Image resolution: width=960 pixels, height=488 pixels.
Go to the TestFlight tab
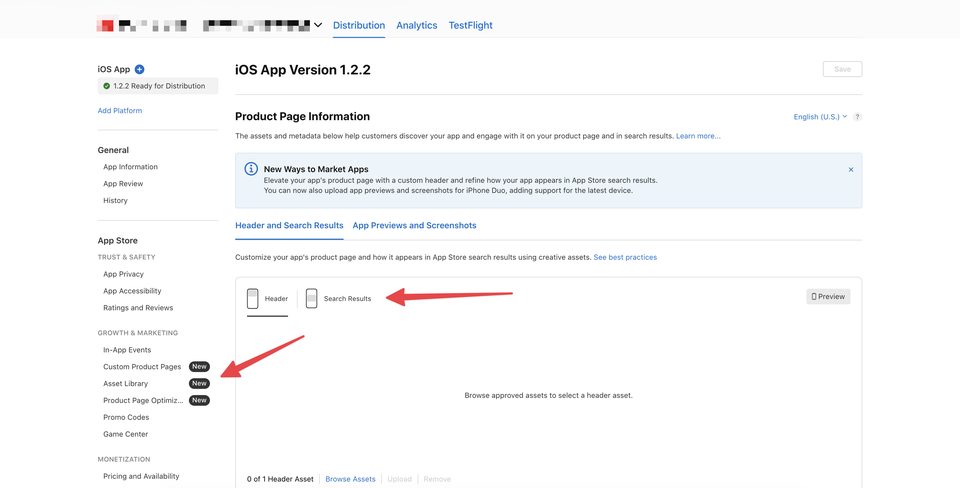click(470, 25)
